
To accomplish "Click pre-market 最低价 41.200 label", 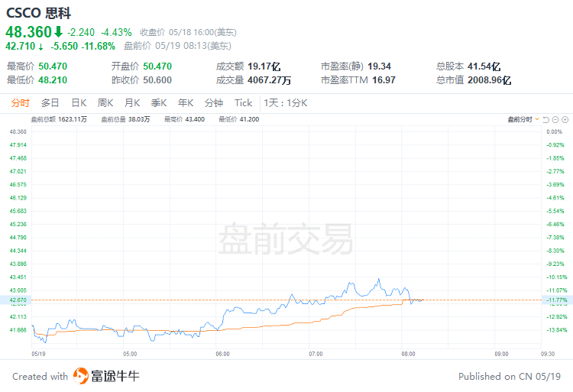I will [x=238, y=119].
